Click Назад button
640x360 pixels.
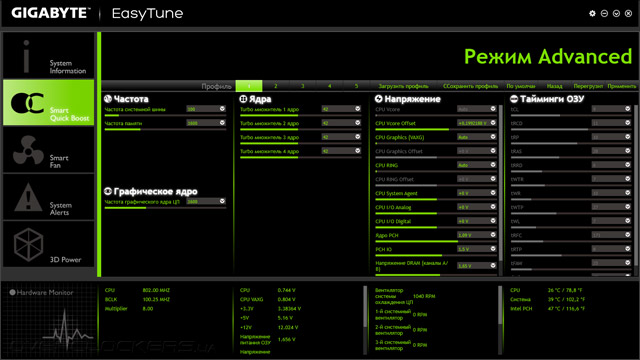(554, 86)
